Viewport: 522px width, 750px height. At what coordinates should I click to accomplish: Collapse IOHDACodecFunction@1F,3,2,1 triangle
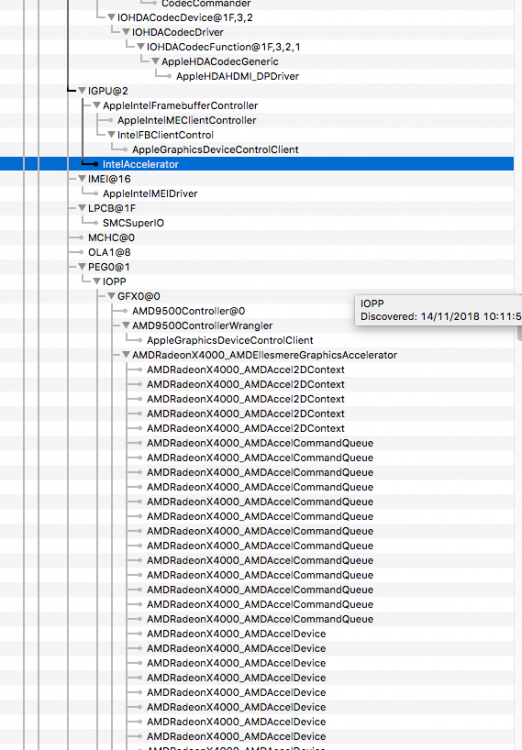(x=141, y=47)
